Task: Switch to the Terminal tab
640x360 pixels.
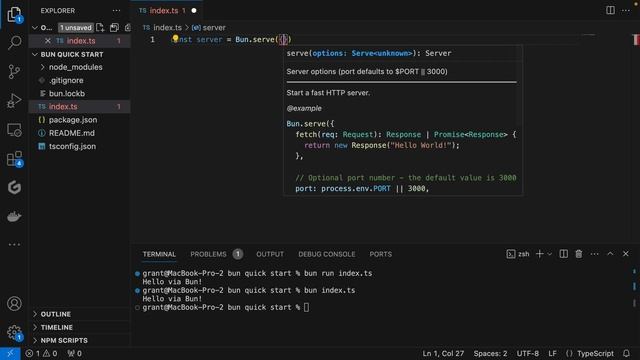Action: [159, 254]
